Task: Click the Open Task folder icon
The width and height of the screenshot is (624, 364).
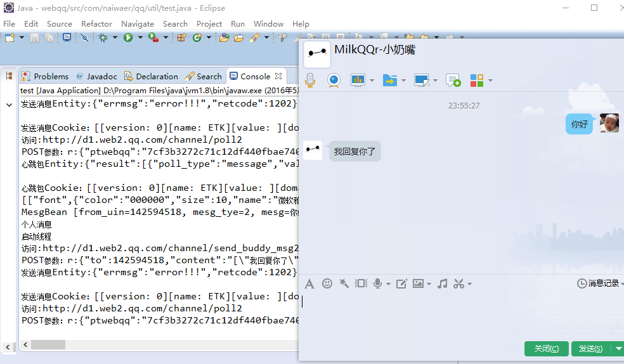Action: coord(239,37)
